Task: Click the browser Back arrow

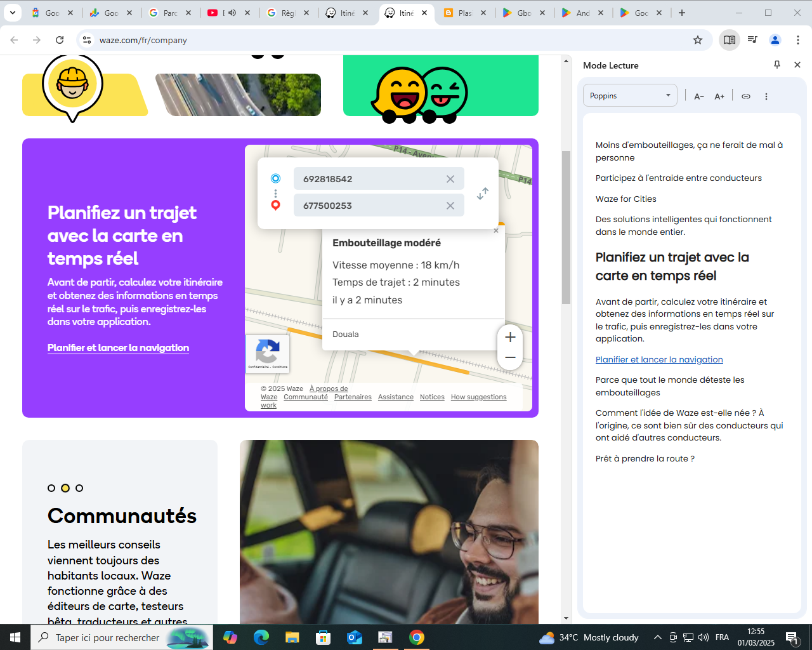Action: [x=14, y=40]
